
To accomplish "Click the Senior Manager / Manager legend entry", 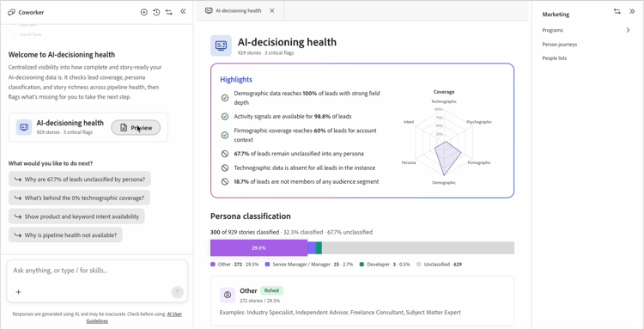I will (x=309, y=265).
